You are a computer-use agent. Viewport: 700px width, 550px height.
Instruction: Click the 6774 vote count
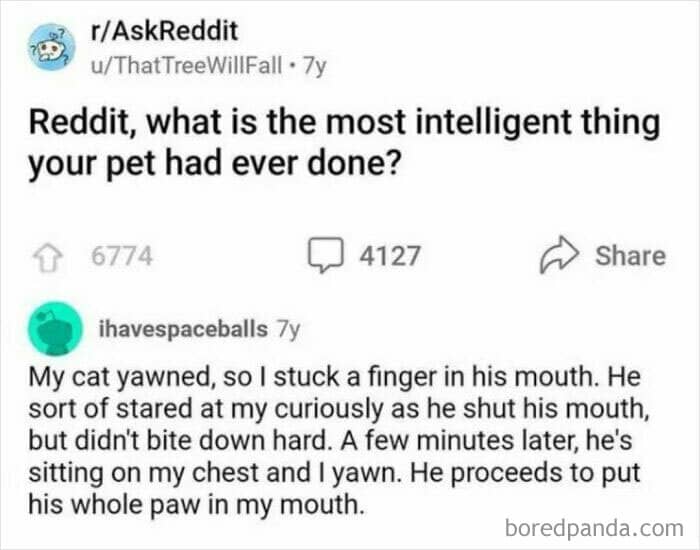coord(122,256)
